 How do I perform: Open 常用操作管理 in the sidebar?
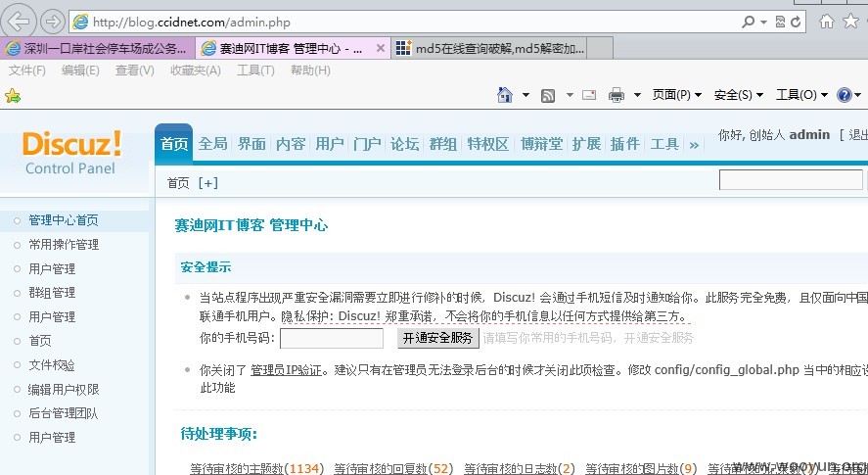[64, 245]
